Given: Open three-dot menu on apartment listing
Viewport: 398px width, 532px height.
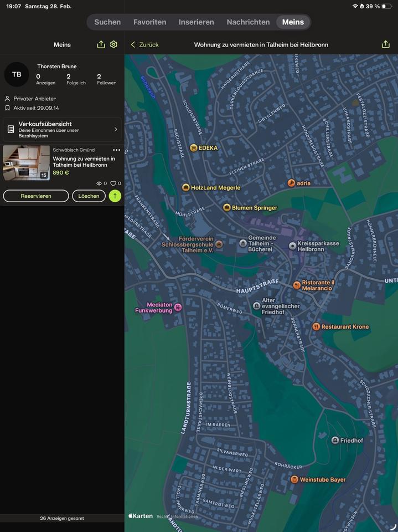Looking at the screenshot, I should [116, 150].
